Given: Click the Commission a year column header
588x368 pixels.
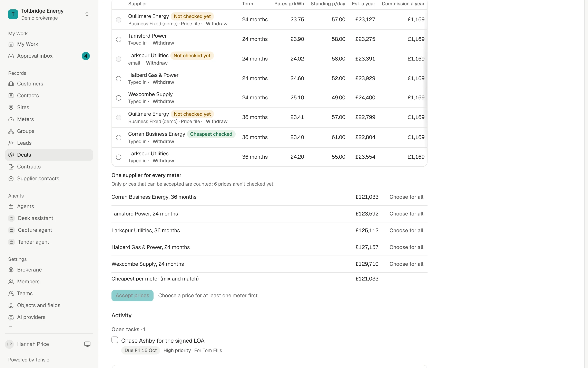Looking at the screenshot, I should 403,4.
